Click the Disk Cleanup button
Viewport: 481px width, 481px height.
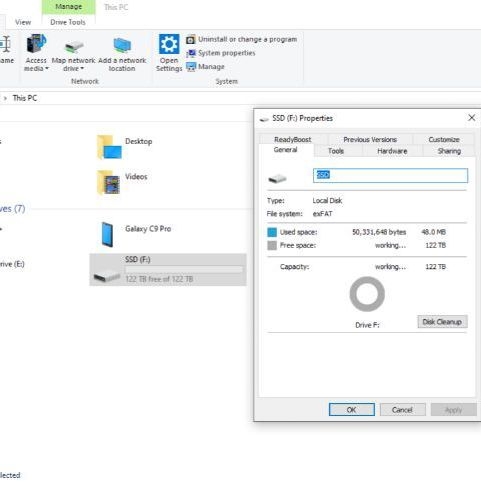(x=442, y=322)
